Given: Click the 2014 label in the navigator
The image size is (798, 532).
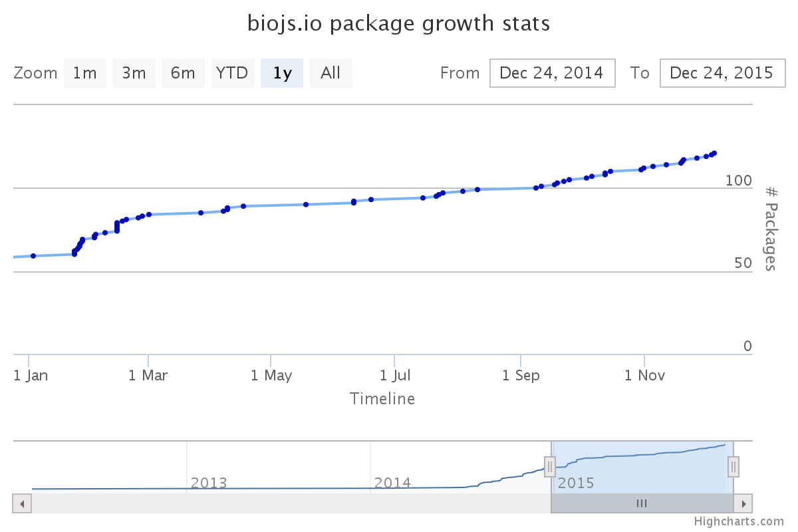Looking at the screenshot, I should tap(392, 483).
